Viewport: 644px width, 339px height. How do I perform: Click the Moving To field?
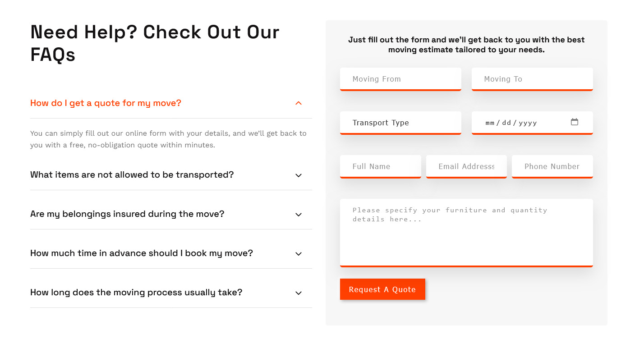(532, 79)
